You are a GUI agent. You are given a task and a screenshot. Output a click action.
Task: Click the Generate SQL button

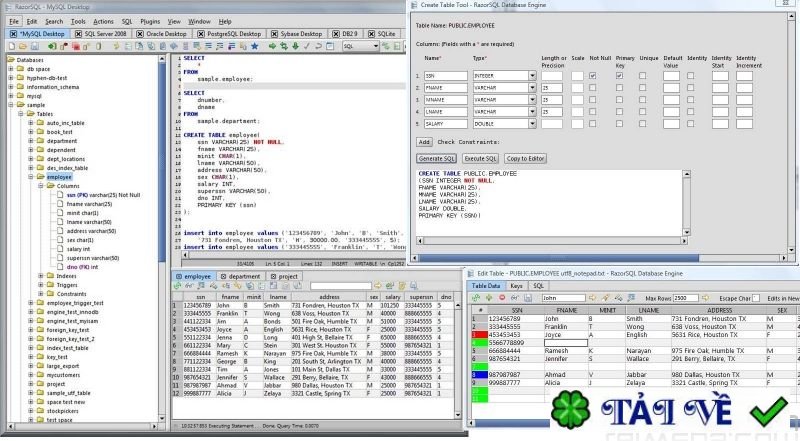point(436,159)
